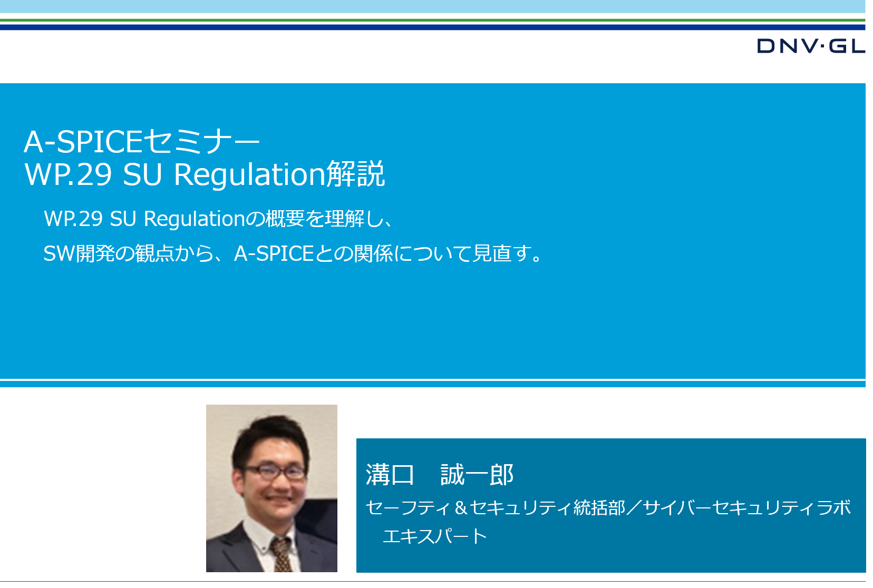Click the line starting "SW開発の観点から"
873x588 pixels.
293,253
